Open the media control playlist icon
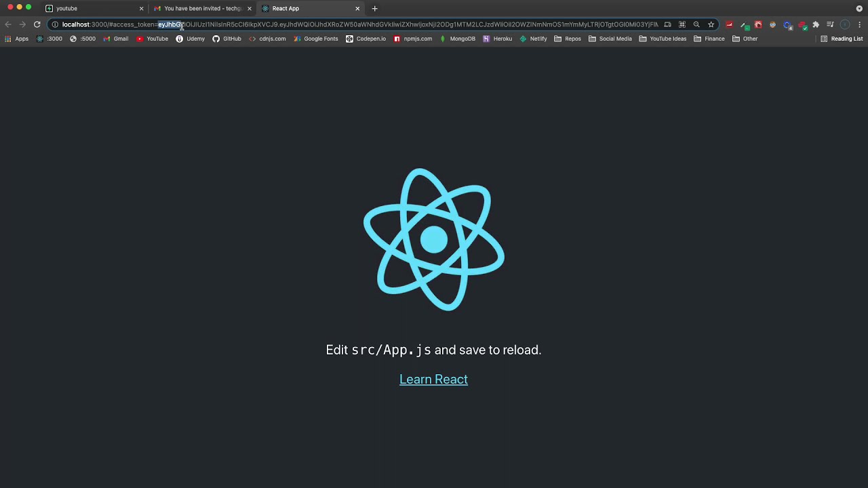 [x=830, y=24]
